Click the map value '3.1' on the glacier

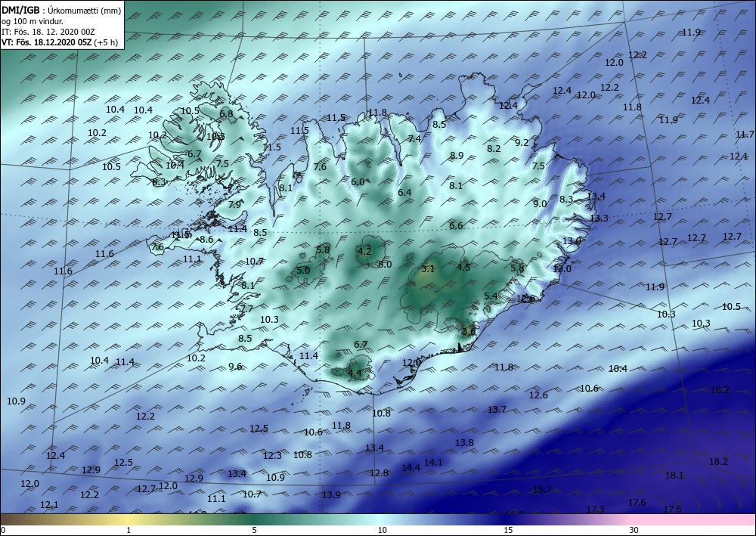tap(428, 269)
